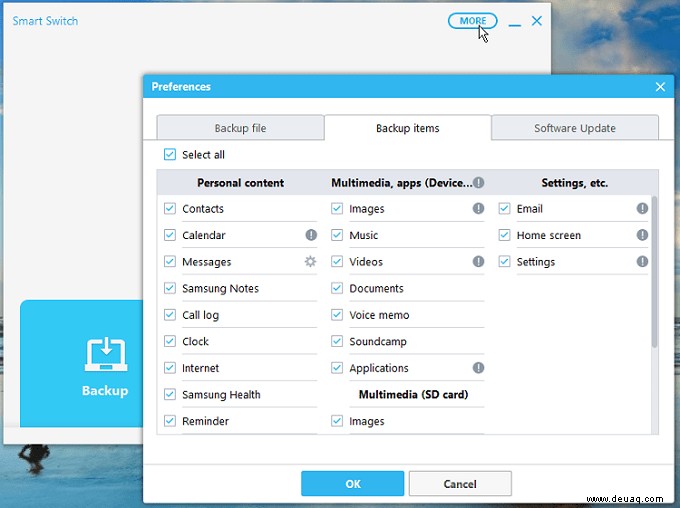Uncheck the Settings checkbox
This screenshot has height=508, width=680.
504,262
